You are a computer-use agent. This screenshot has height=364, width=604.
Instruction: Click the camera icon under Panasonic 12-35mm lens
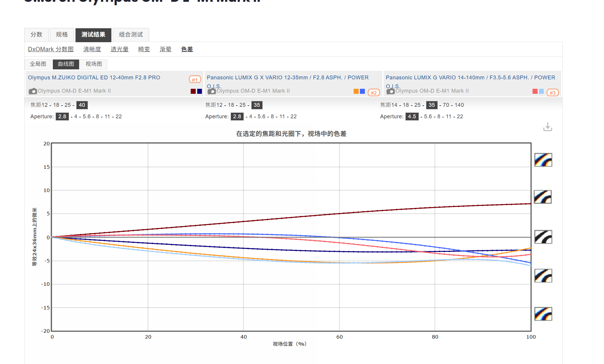(212, 91)
